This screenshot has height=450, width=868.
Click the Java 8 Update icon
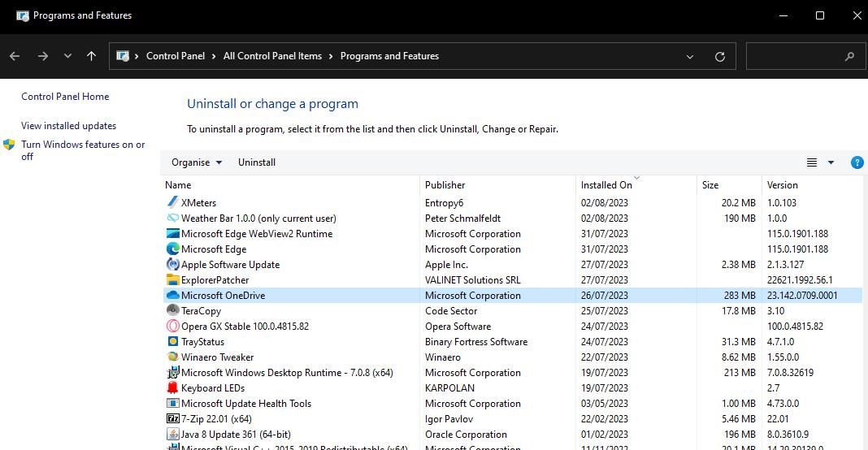tap(173, 435)
